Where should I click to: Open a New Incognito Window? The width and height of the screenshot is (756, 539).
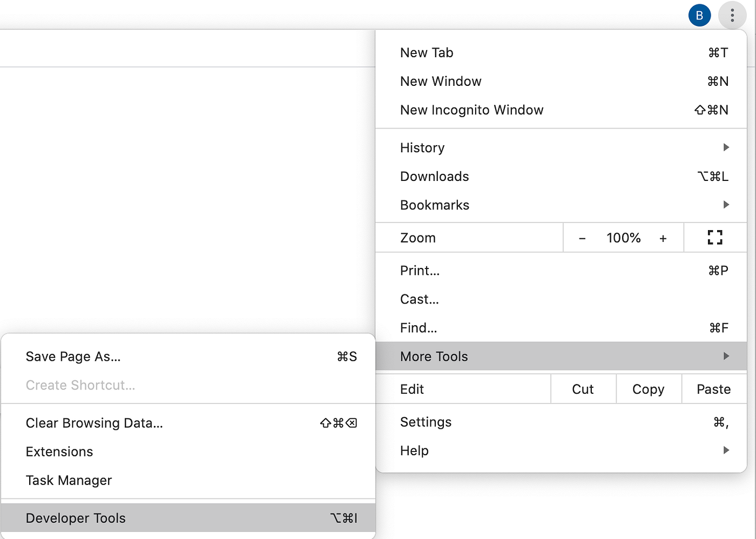coord(561,110)
